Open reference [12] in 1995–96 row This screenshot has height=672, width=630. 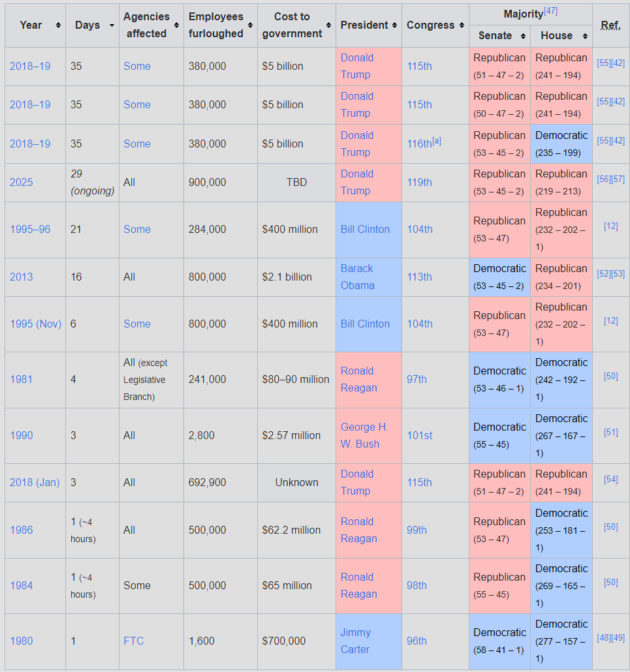[610, 226]
